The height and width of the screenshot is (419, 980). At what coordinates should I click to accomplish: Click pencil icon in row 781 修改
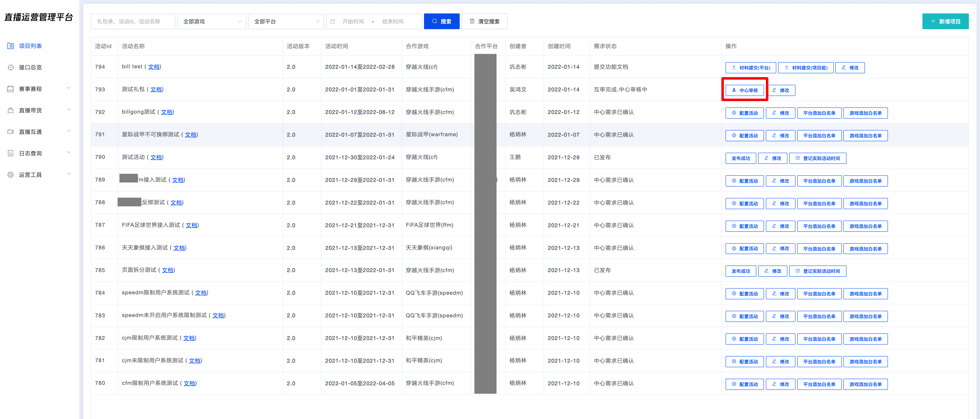[774, 361]
